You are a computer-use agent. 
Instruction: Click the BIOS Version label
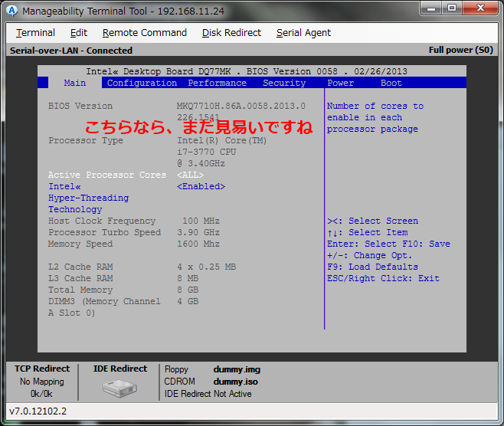point(80,106)
